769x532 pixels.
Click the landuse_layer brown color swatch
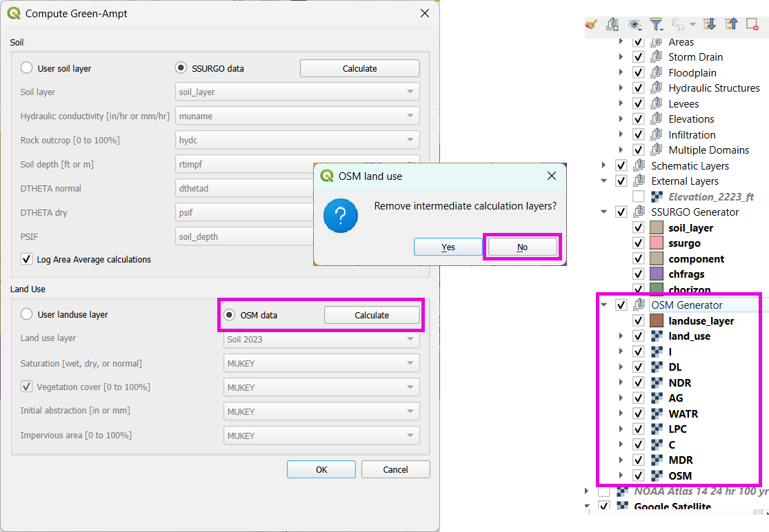[x=657, y=320]
